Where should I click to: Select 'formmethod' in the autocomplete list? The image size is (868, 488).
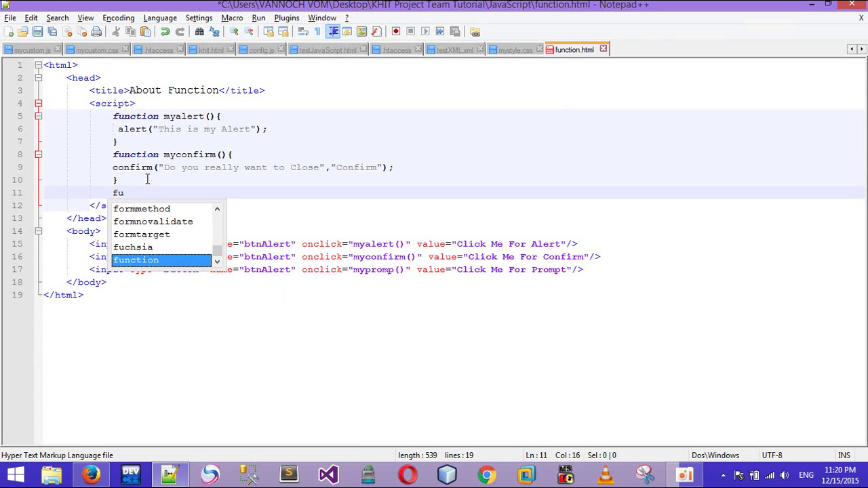161,209
